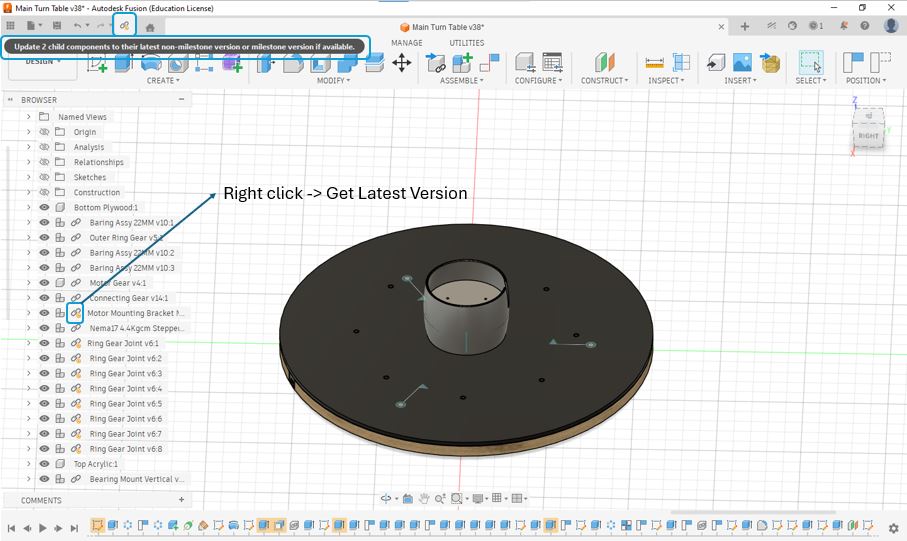Screen dimensions: 907x541
Task: Hide the Bottom Plywood:1 component
Action: click(44, 208)
